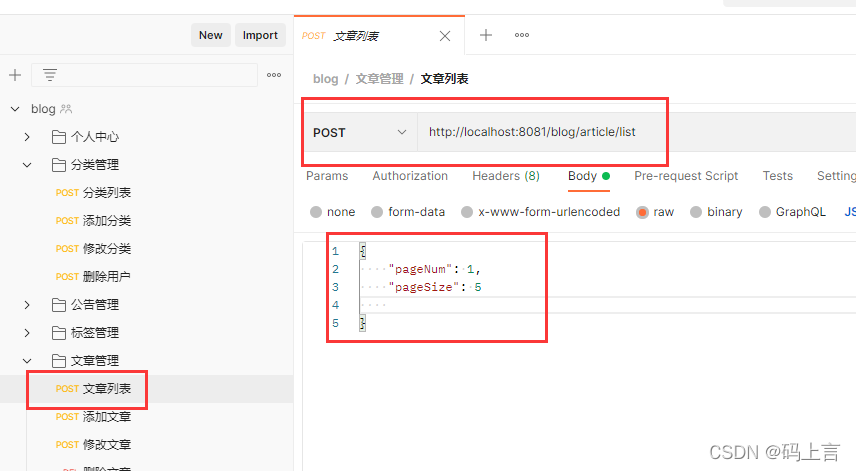The width and height of the screenshot is (856, 471).
Task: Click the 公告管理 folder icon
Action: click(x=58, y=305)
